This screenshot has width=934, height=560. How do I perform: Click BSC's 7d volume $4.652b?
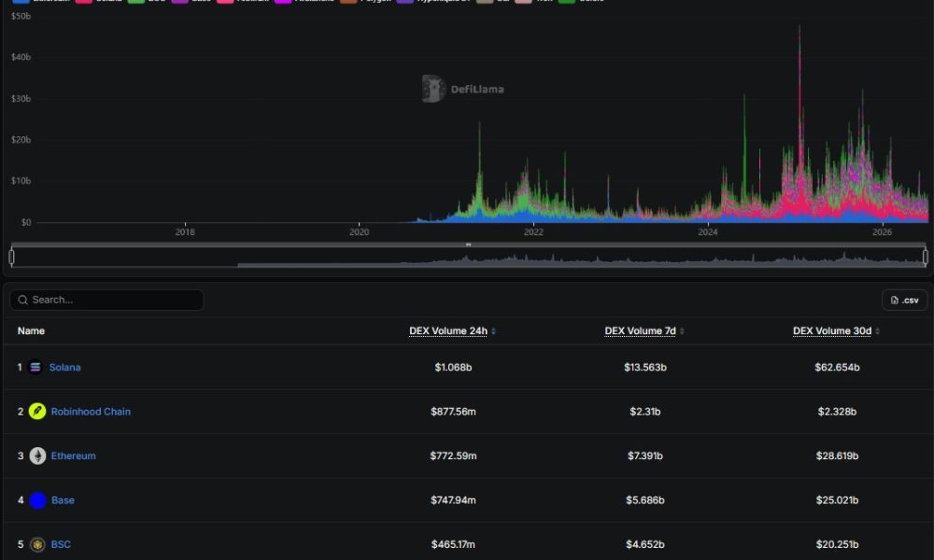(x=645, y=544)
